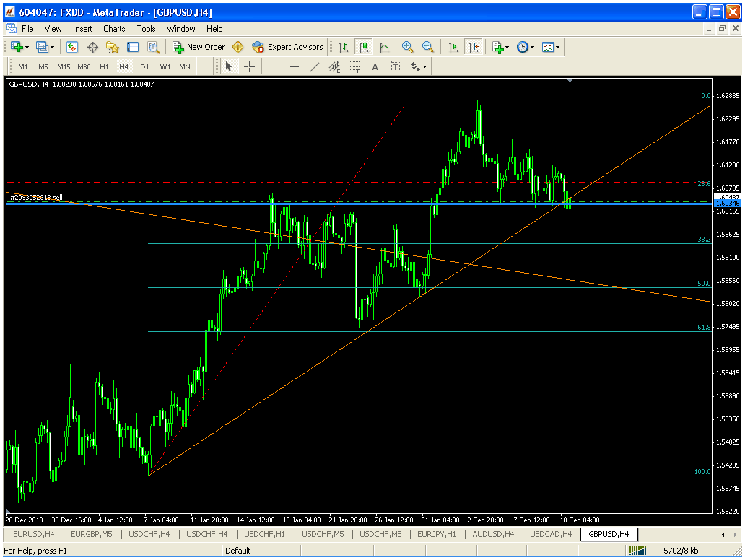Viewport: 745px width, 560px height.
Task: Select the D1 timeframe
Action: [144, 67]
